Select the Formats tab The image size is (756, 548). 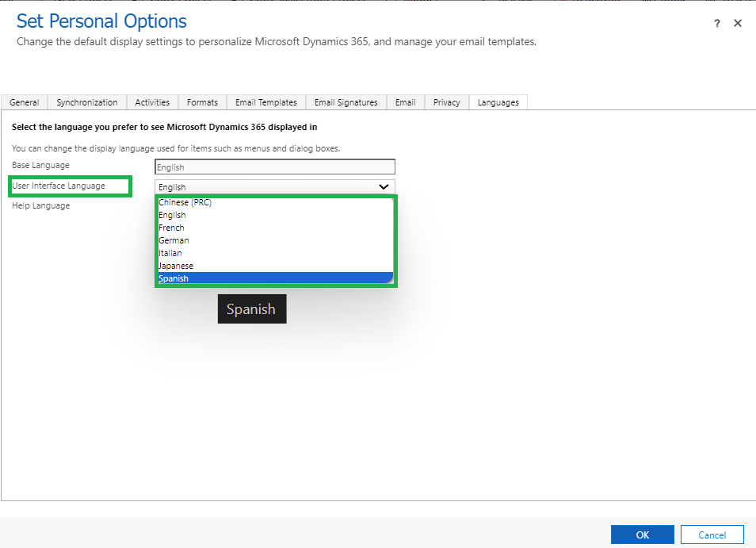point(203,102)
